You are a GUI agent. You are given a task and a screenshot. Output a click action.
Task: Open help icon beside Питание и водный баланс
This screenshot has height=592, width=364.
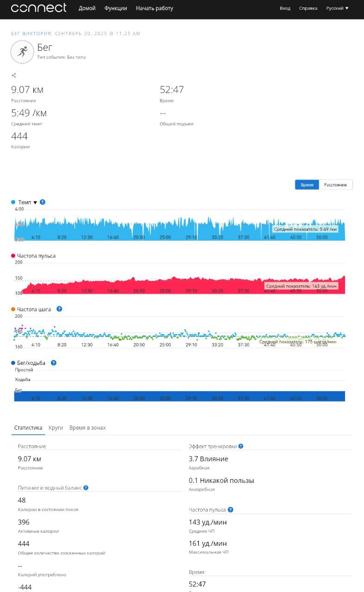(86, 487)
